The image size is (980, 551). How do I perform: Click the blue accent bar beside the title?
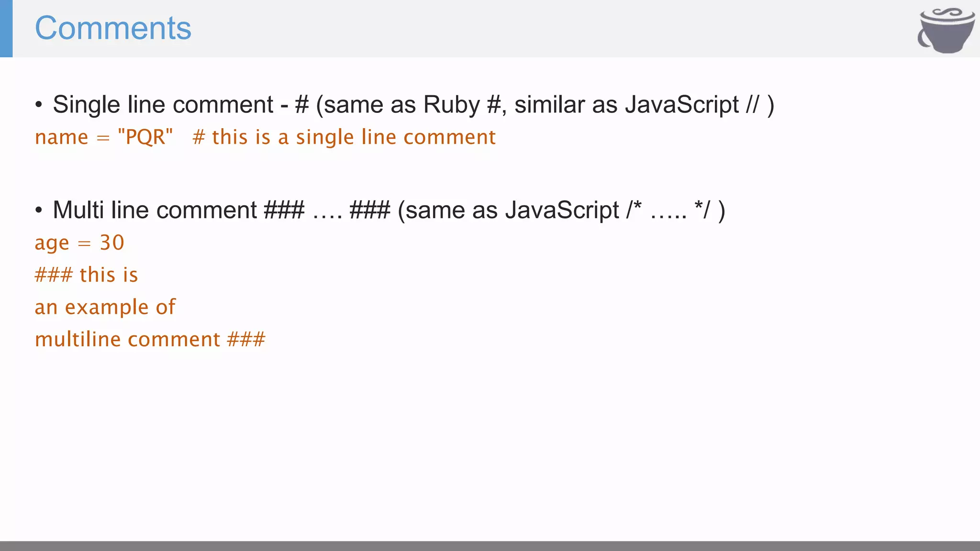coord(6,29)
